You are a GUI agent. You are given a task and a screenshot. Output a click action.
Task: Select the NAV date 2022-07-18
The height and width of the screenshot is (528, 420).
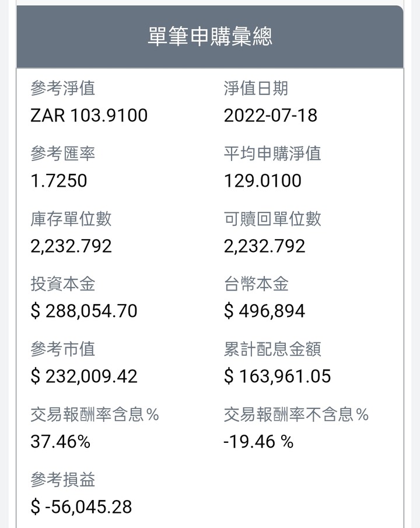[x=270, y=116]
